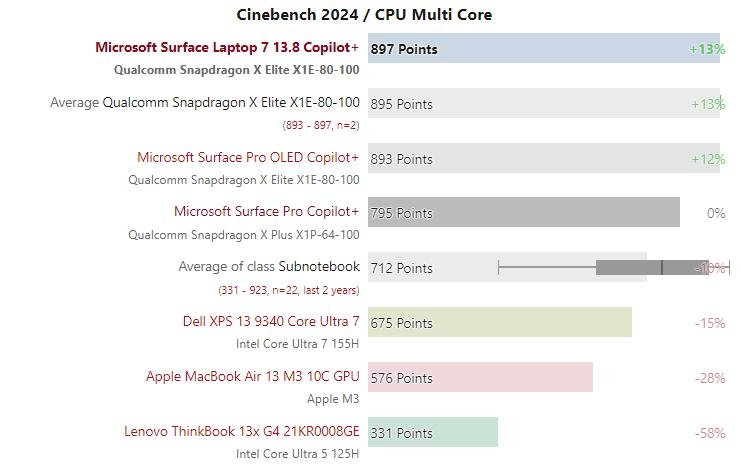Viewport: 741px width, 467px height.
Task: Select the Apple MacBook Air 13 M3 10C GPU link
Action: [252, 377]
